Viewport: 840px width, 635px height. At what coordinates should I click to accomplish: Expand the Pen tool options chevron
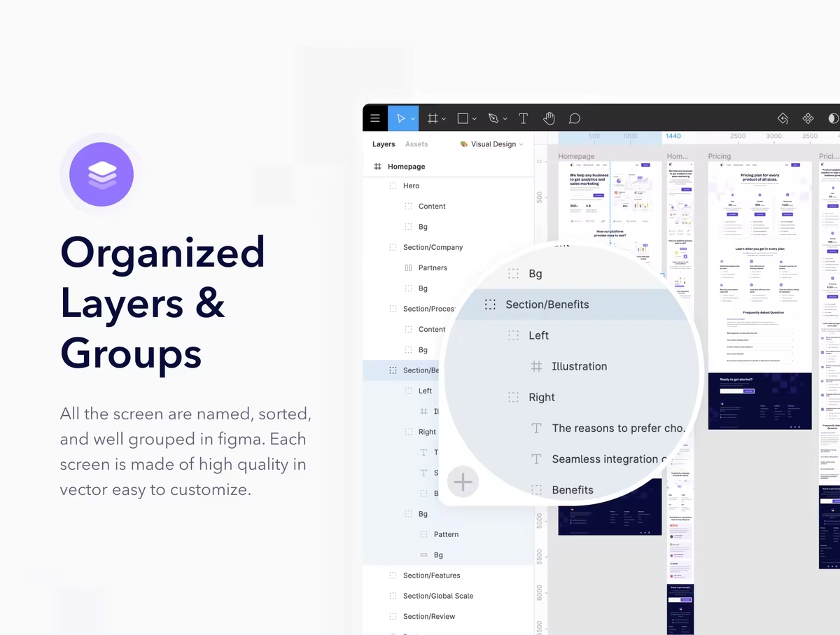[x=505, y=119]
